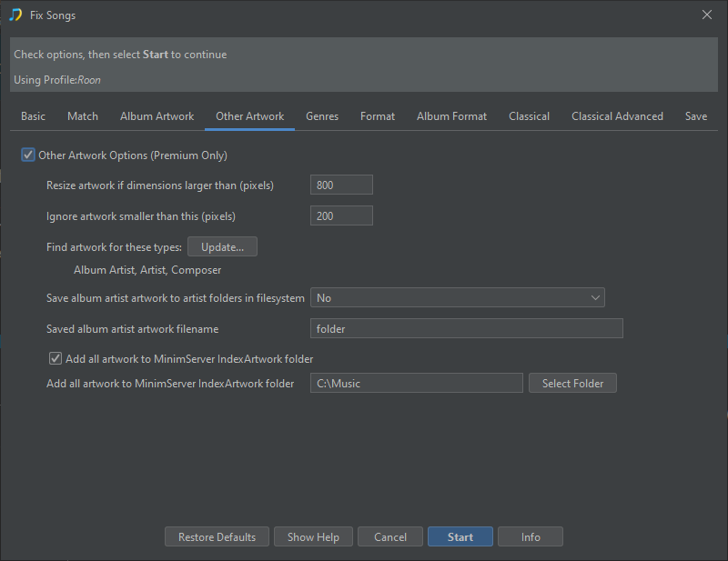
Task: Select the Classical tab
Action: tap(530, 116)
